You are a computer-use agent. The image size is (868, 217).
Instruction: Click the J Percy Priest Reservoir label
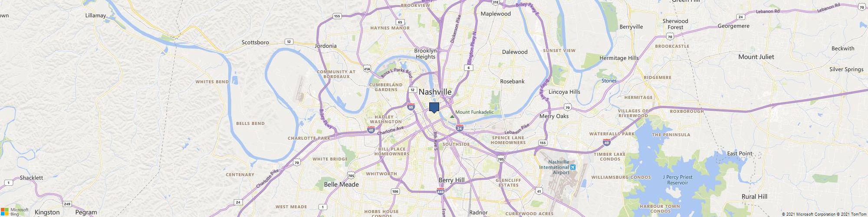click(x=677, y=180)
